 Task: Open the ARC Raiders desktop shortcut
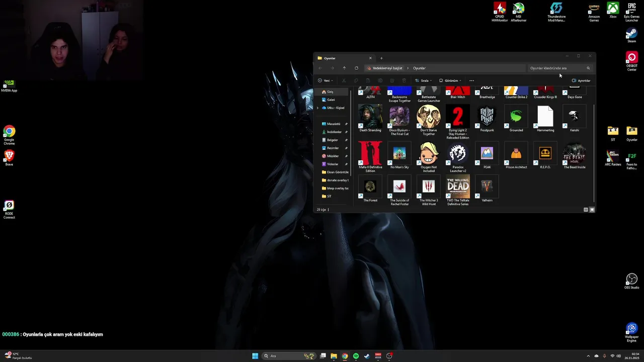[x=613, y=158]
